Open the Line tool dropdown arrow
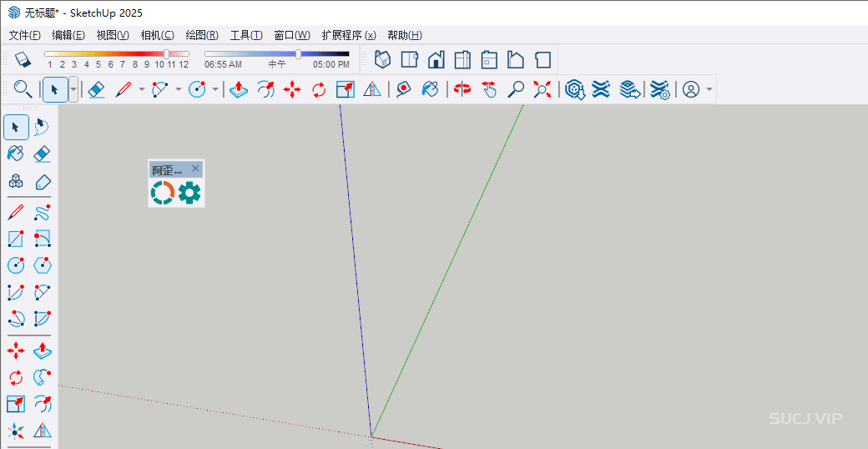868x449 pixels. click(141, 89)
